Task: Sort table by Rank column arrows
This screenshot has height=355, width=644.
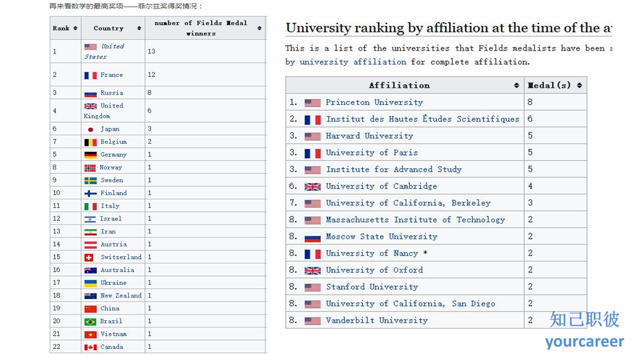Action: (x=76, y=28)
